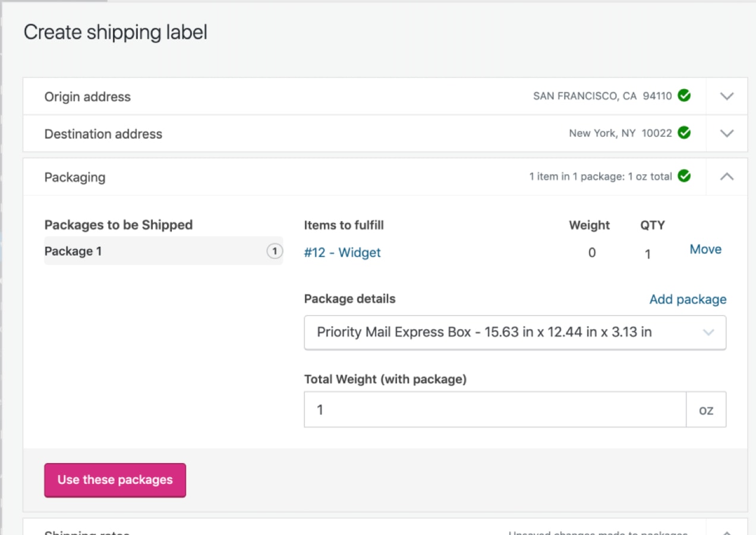
Task: Click the oz unit label in the weight field
Action: coord(706,410)
